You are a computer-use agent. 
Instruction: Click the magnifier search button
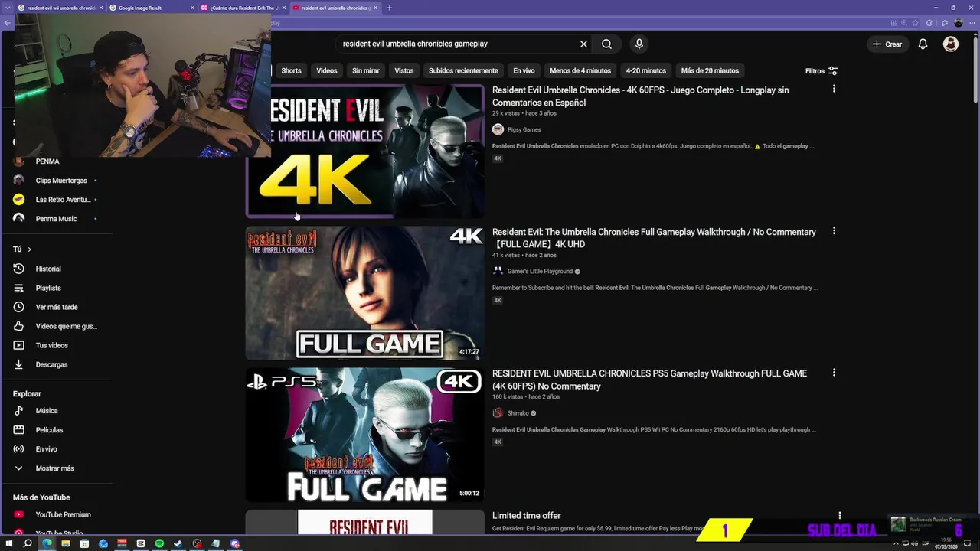pos(606,44)
